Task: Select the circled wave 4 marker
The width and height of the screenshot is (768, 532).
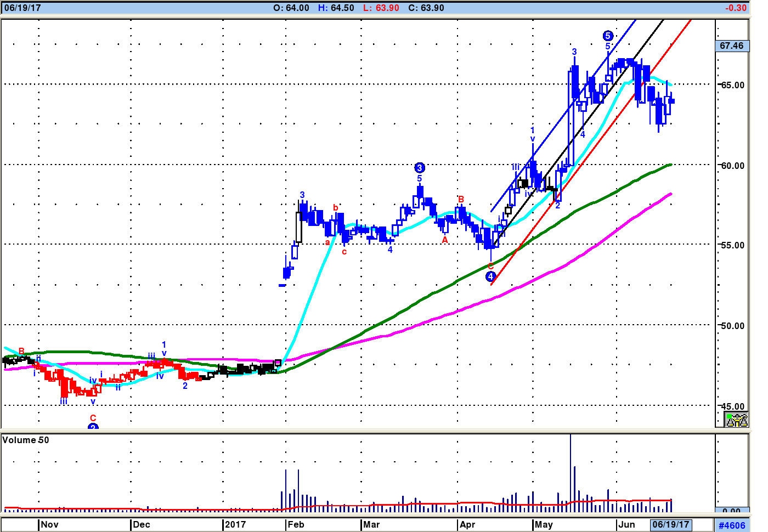Action: tap(490, 277)
